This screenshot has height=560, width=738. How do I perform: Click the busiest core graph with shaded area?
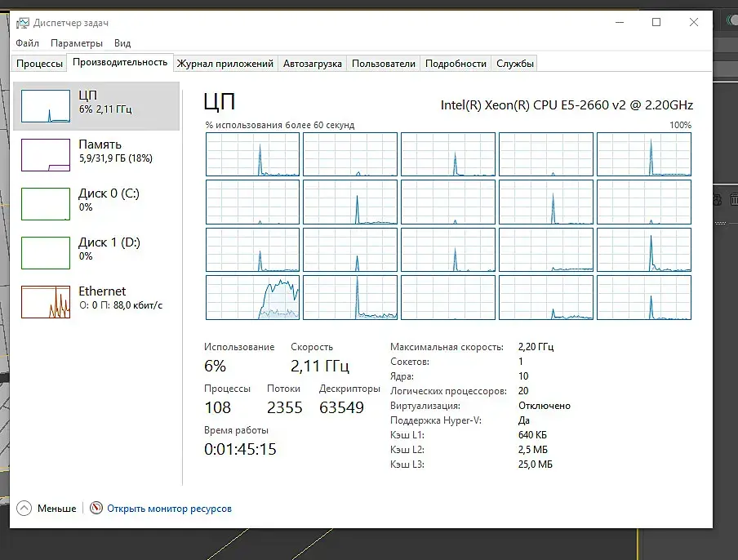[x=252, y=297]
